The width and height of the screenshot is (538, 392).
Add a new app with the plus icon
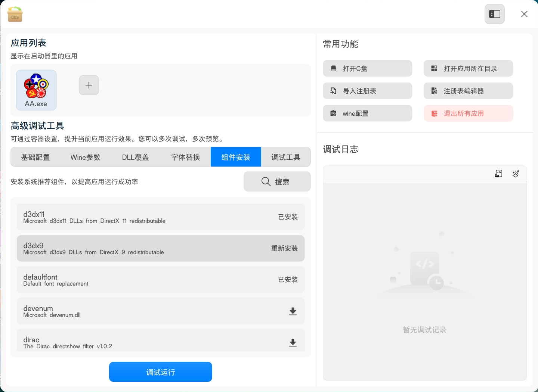[x=89, y=85]
